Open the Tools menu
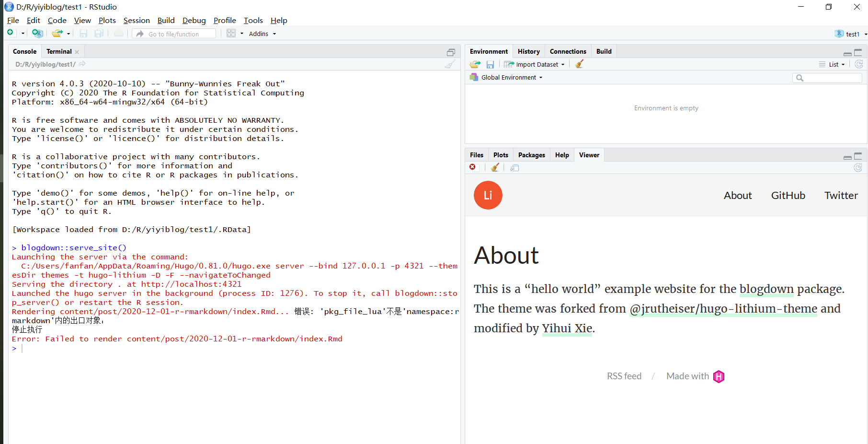The image size is (868, 444). point(253,20)
